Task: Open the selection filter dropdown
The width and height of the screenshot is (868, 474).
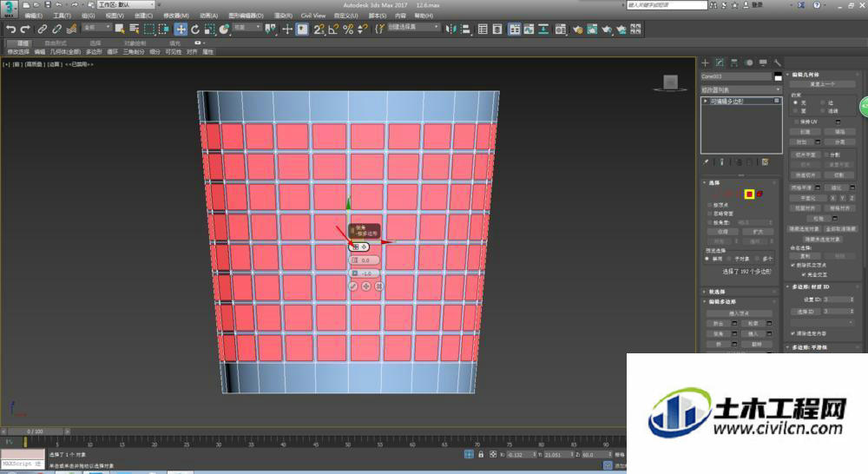Action: click(x=96, y=28)
